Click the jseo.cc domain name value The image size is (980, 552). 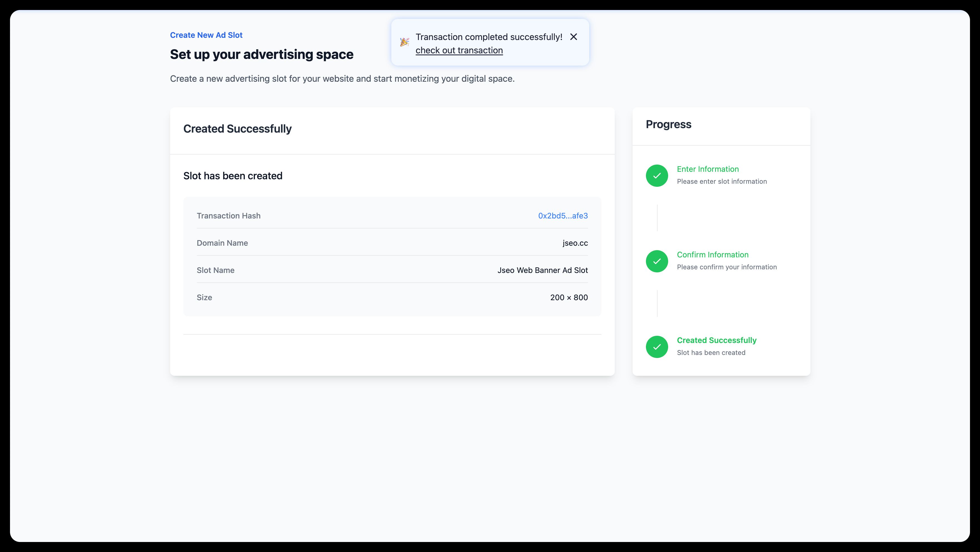click(575, 243)
